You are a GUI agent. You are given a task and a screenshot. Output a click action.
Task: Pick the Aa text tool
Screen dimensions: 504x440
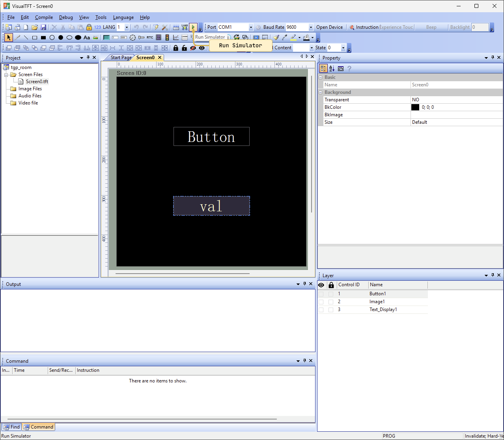pos(87,38)
